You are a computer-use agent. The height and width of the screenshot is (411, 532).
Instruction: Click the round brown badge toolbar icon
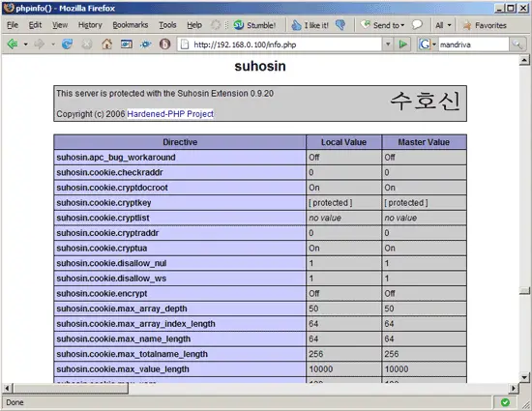tap(164, 44)
